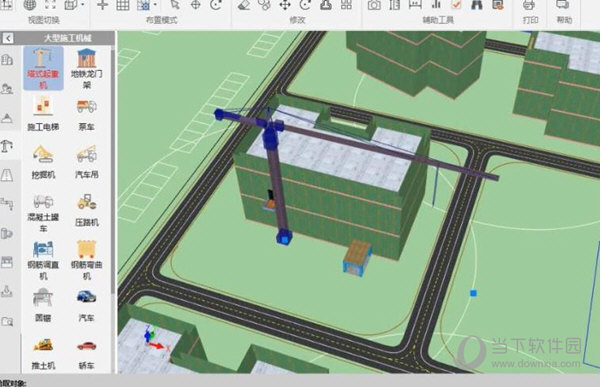Expand the layout mode snap dropdown arrow
This screenshot has width=600, height=387.
pos(155,5)
